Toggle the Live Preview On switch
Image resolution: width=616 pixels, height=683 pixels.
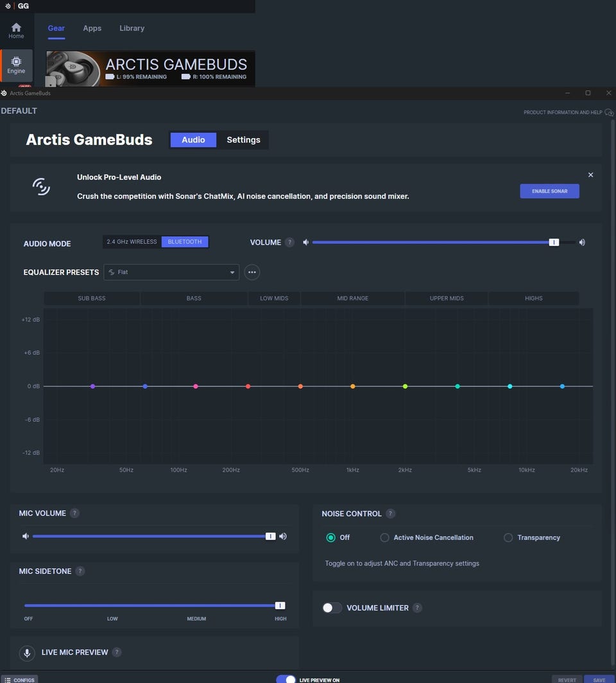coord(286,680)
